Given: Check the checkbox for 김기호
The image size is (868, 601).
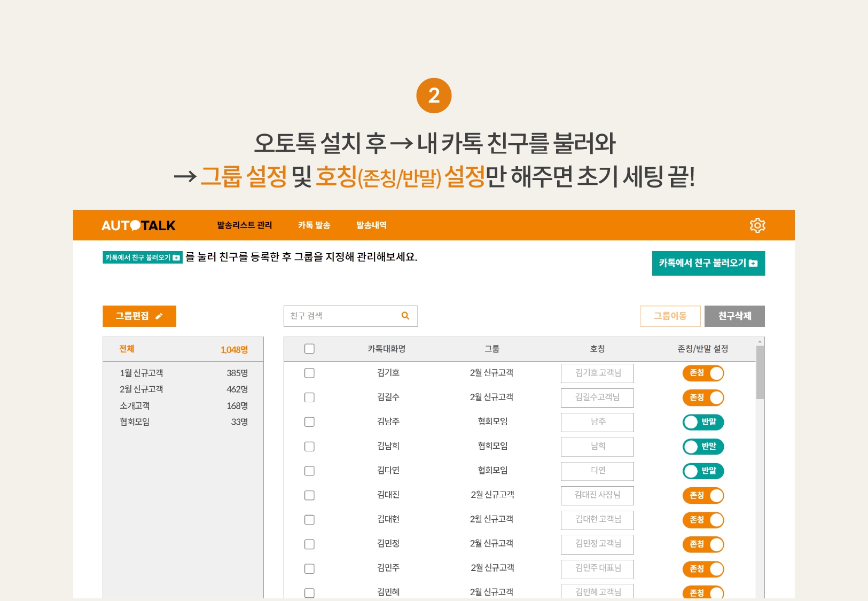Looking at the screenshot, I should pos(309,373).
